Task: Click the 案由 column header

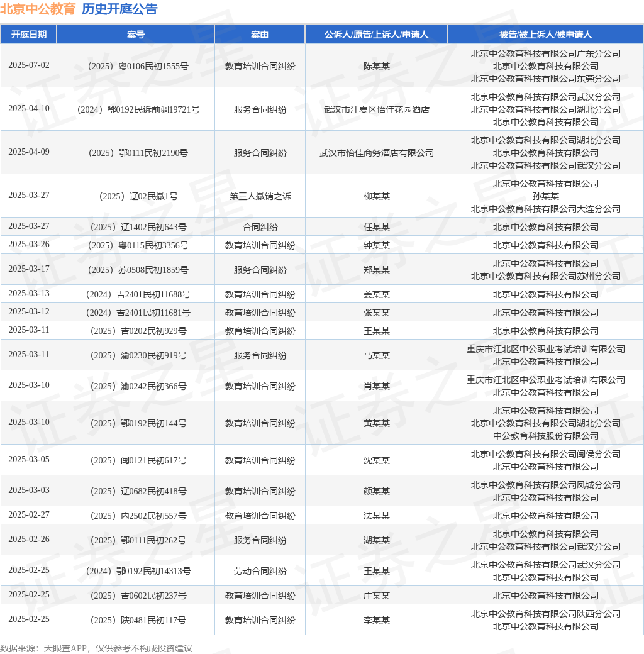Action: (x=260, y=35)
